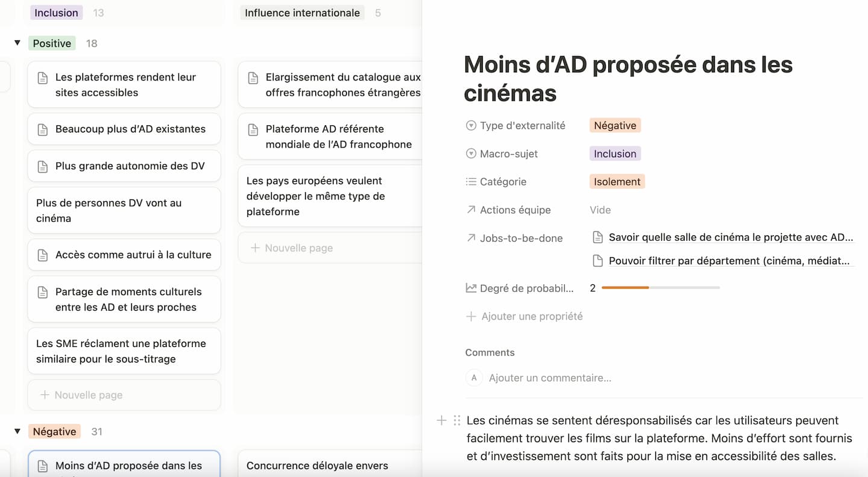This screenshot has height=477, width=868.
Task: Click the page icon beside "Savoir quelle salle de cinéma"
Action: [598, 237]
